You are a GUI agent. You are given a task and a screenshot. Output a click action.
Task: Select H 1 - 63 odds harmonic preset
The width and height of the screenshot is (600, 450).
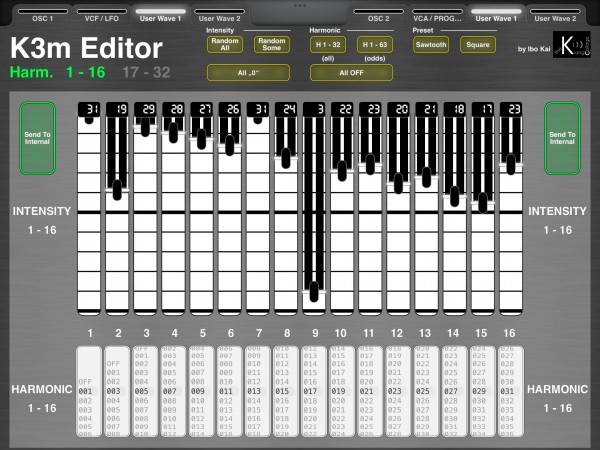coord(375,44)
